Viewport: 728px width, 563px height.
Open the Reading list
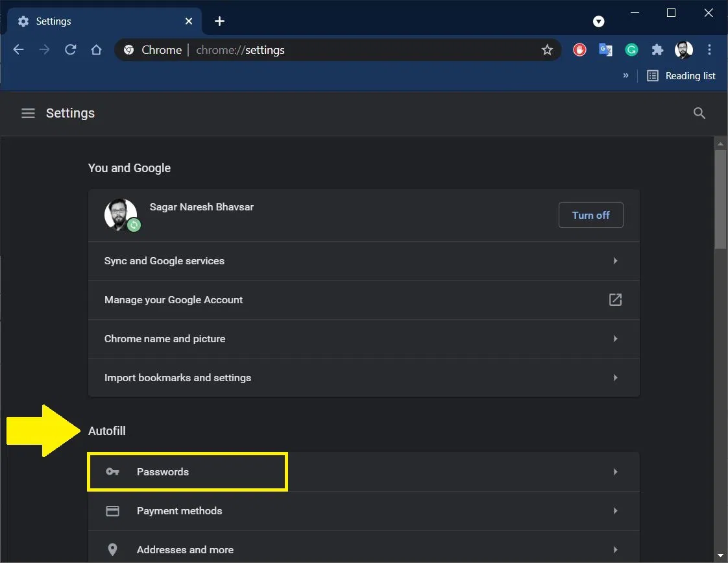coord(681,75)
